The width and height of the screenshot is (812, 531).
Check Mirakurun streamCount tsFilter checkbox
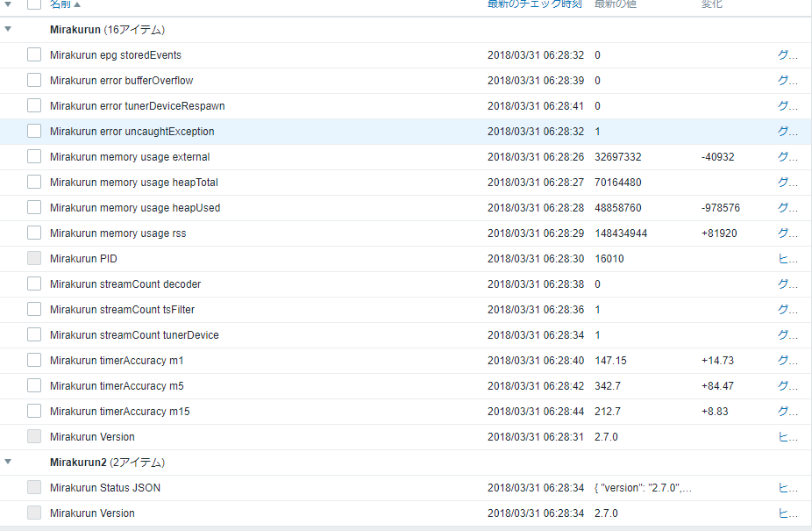34,309
